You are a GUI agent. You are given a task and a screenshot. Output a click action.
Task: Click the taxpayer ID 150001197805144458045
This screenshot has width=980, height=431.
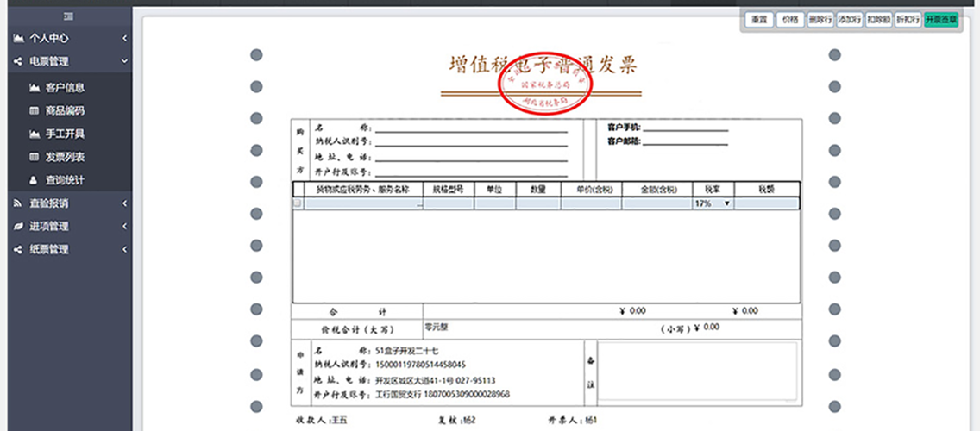tap(420, 365)
